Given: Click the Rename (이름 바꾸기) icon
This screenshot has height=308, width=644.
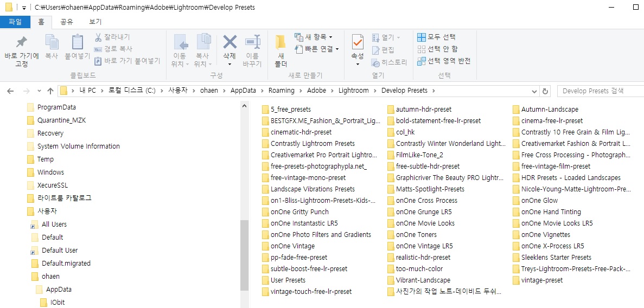Looking at the screenshot, I should (253, 42).
